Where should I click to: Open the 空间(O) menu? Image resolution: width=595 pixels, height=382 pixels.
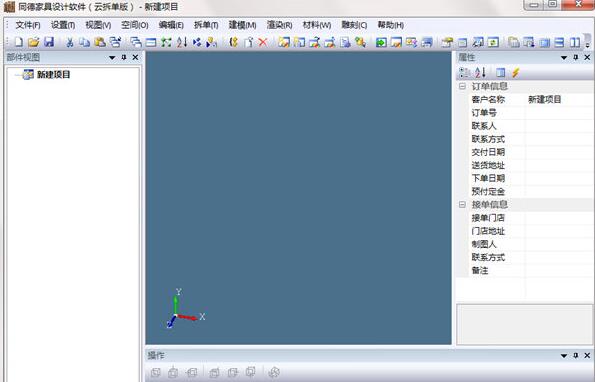click(135, 25)
